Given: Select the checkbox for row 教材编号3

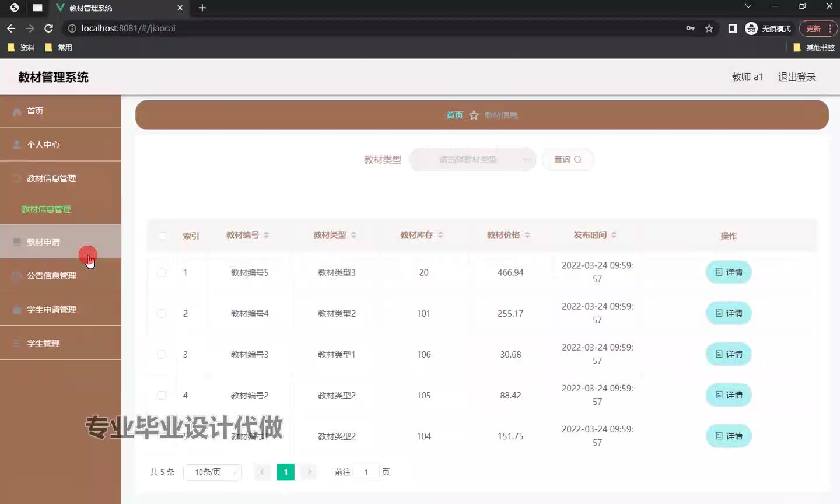Looking at the screenshot, I should [x=162, y=354].
